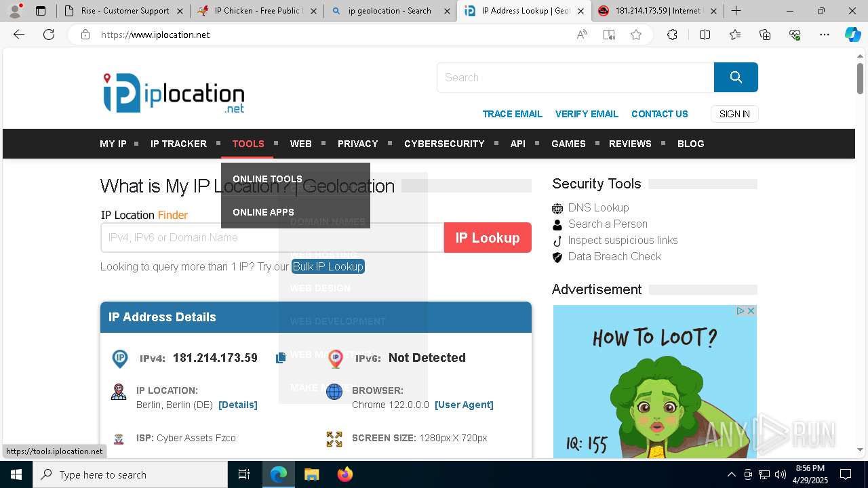Click the blue search magnifier button

click(x=736, y=77)
